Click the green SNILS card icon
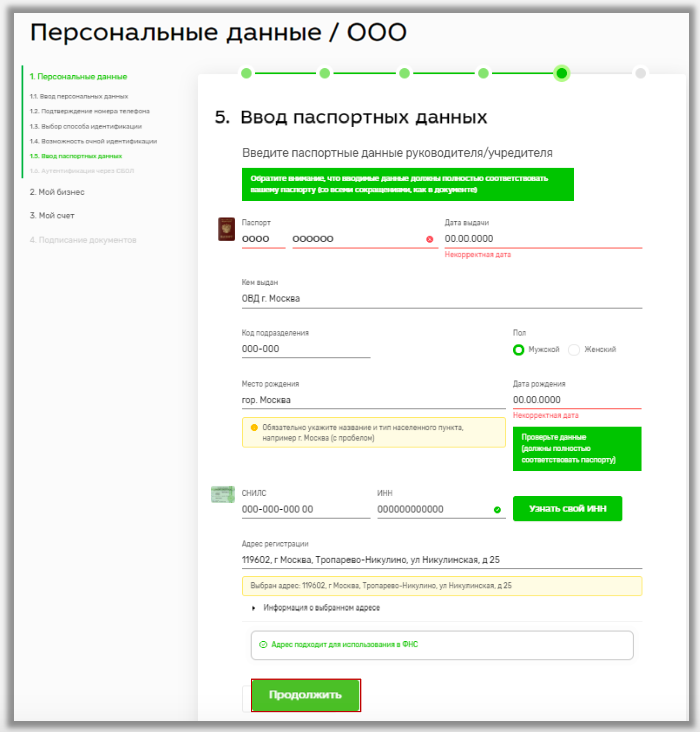The height and width of the screenshot is (732, 700). [x=223, y=495]
